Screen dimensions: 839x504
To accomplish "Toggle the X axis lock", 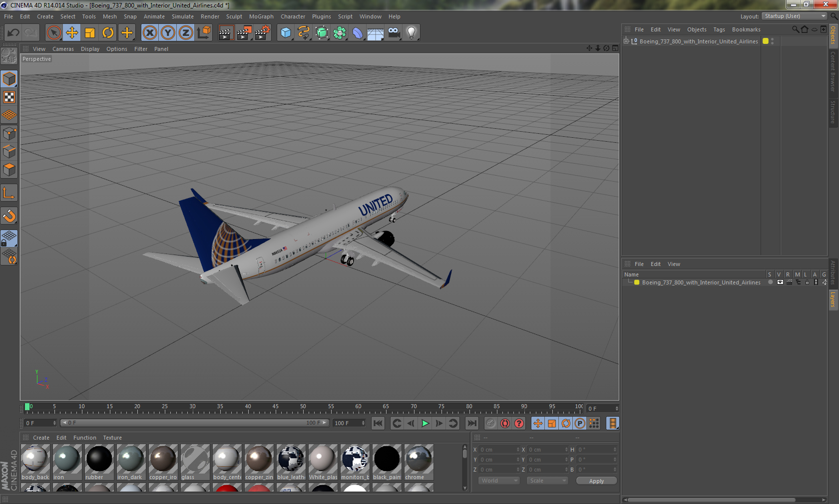I will (149, 33).
